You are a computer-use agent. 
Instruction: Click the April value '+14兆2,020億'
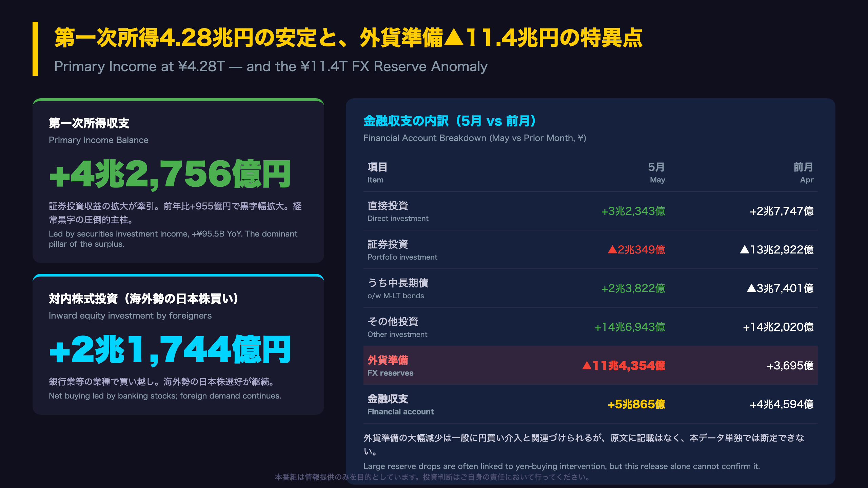point(778,327)
